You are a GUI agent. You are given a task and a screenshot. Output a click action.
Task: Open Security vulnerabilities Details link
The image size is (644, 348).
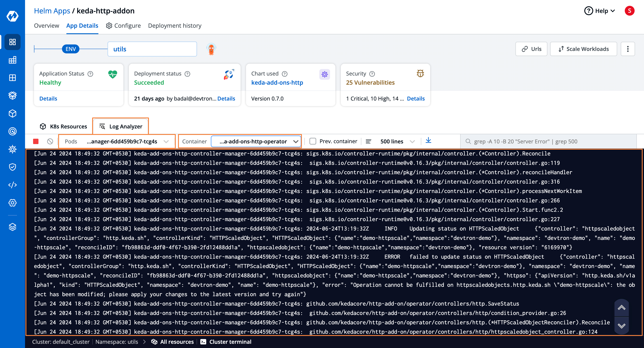coord(415,98)
